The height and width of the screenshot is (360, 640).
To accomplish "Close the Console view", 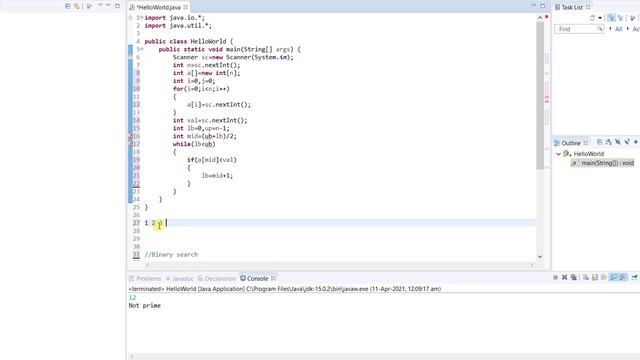I will (273, 278).
